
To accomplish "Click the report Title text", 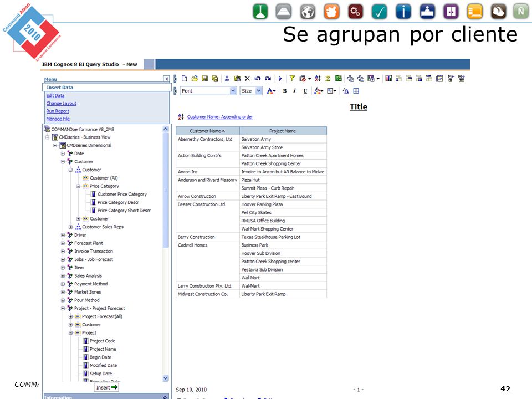I will pyautogui.click(x=359, y=107).
